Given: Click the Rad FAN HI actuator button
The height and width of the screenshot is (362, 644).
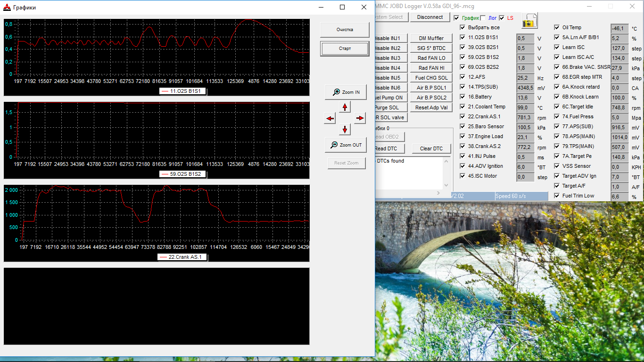Looking at the screenshot, I should (x=431, y=68).
